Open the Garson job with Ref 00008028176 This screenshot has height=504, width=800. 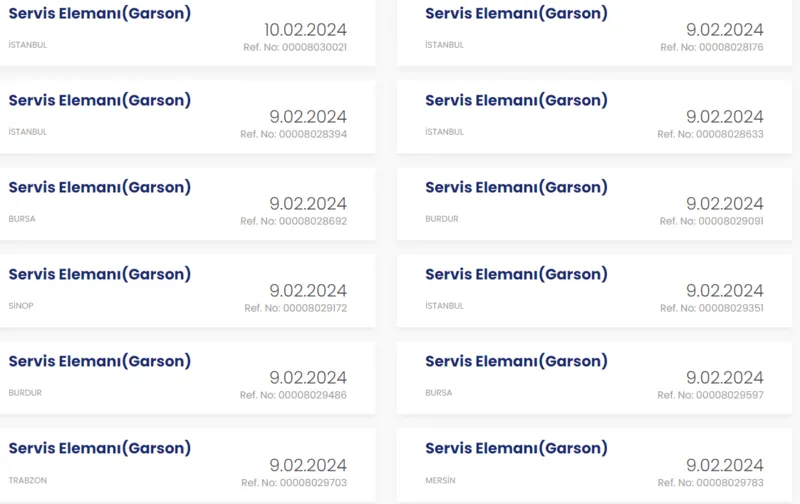tap(516, 14)
